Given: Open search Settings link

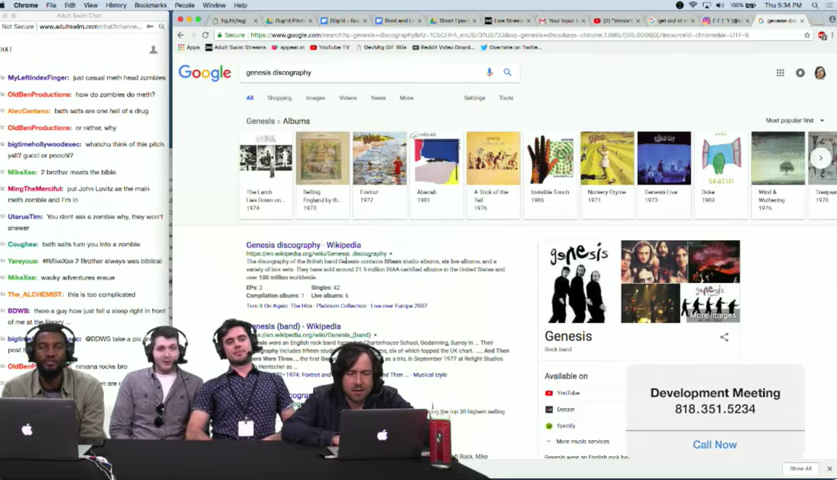Looking at the screenshot, I should (x=475, y=98).
